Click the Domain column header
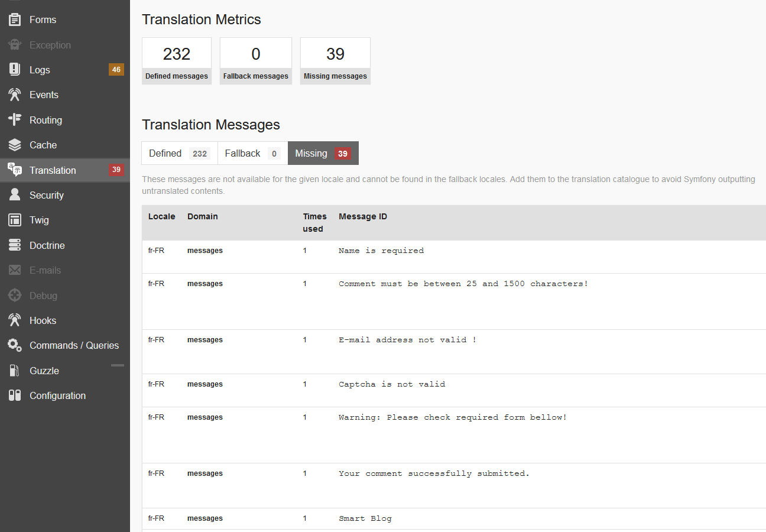The width and height of the screenshot is (766, 532). coord(203,216)
